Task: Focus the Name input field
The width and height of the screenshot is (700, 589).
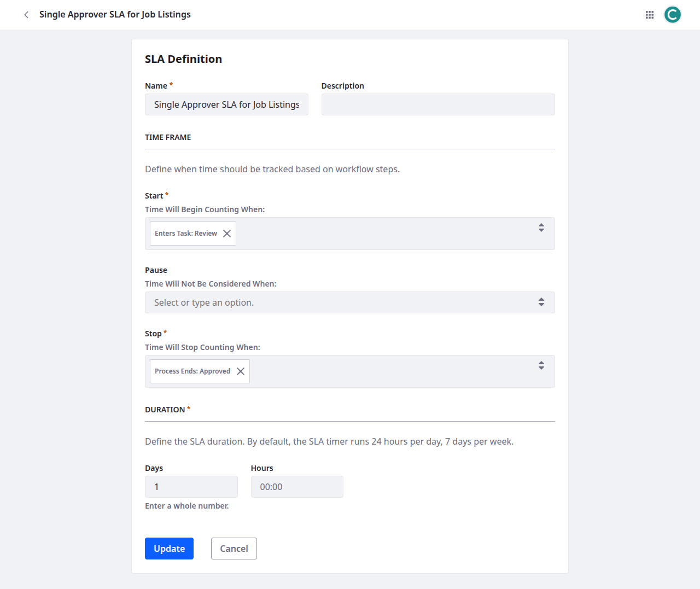Action: point(226,104)
